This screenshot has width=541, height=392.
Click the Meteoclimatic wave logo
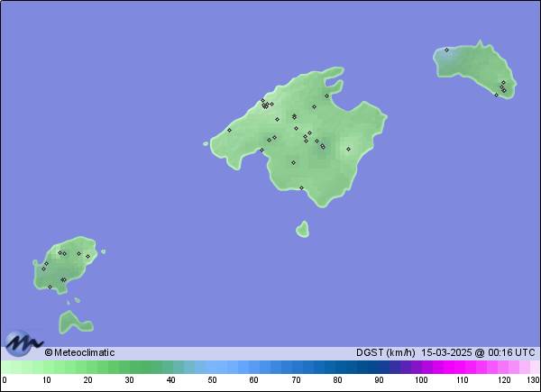(x=23, y=343)
